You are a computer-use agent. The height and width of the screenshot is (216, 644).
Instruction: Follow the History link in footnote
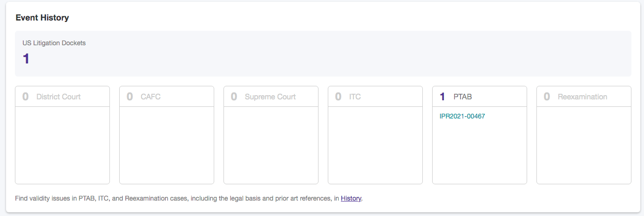coord(351,198)
